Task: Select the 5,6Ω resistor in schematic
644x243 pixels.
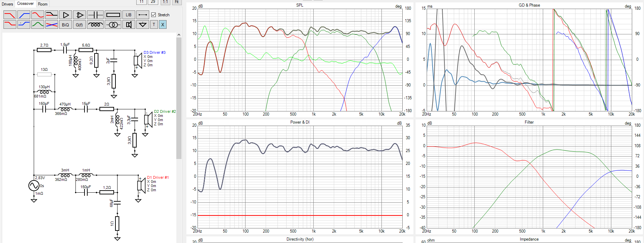Action: tap(86, 50)
